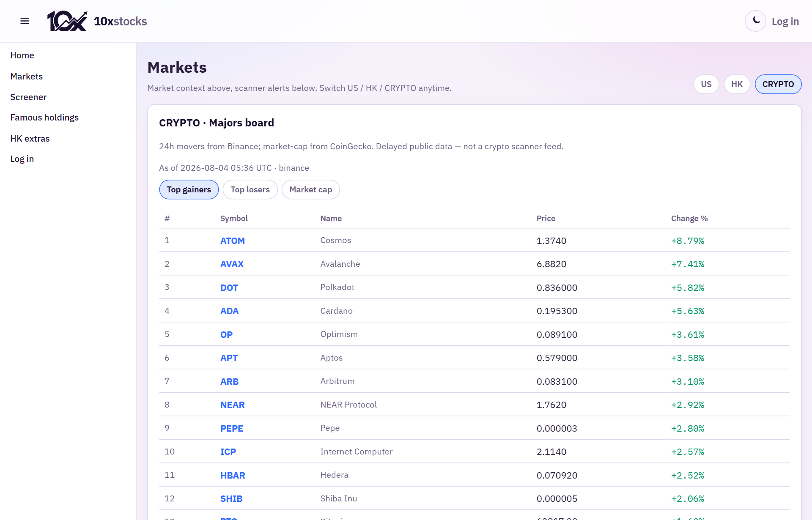Click the price 0.836000
Viewport: 812px width, 520px height.
557,287
